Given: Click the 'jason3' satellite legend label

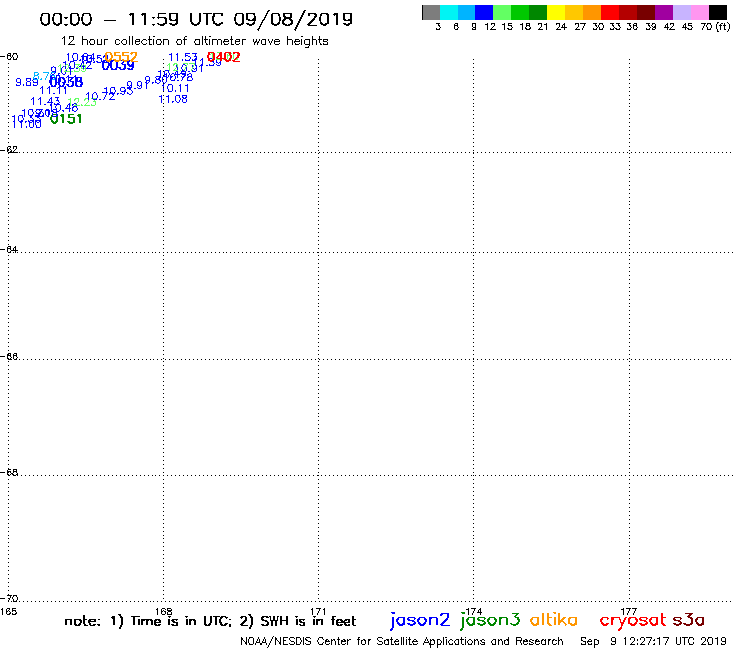Looking at the screenshot, I should point(490,620).
